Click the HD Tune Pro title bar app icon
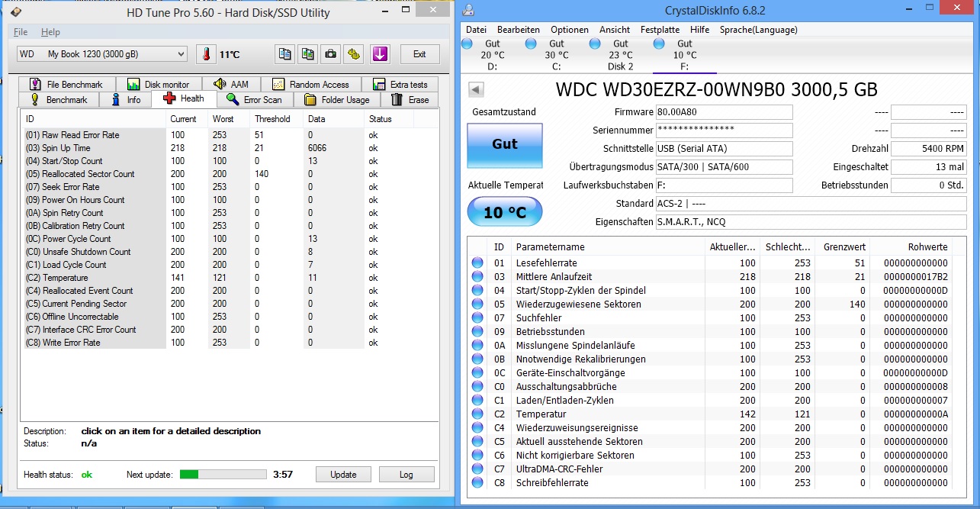 pos(16,12)
